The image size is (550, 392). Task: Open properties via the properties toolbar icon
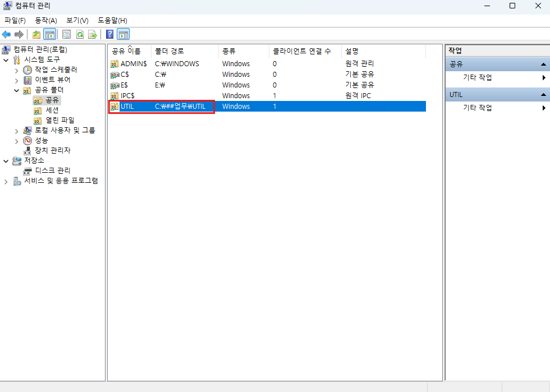66,34
